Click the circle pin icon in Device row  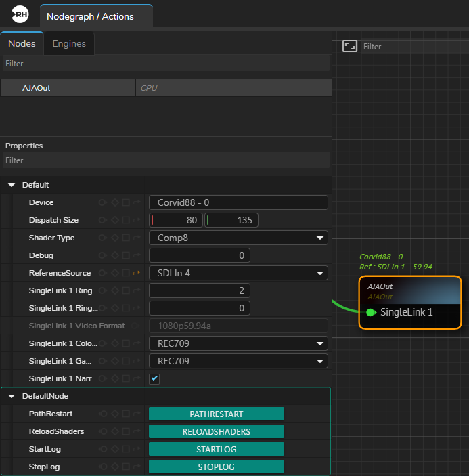[103, 202]
